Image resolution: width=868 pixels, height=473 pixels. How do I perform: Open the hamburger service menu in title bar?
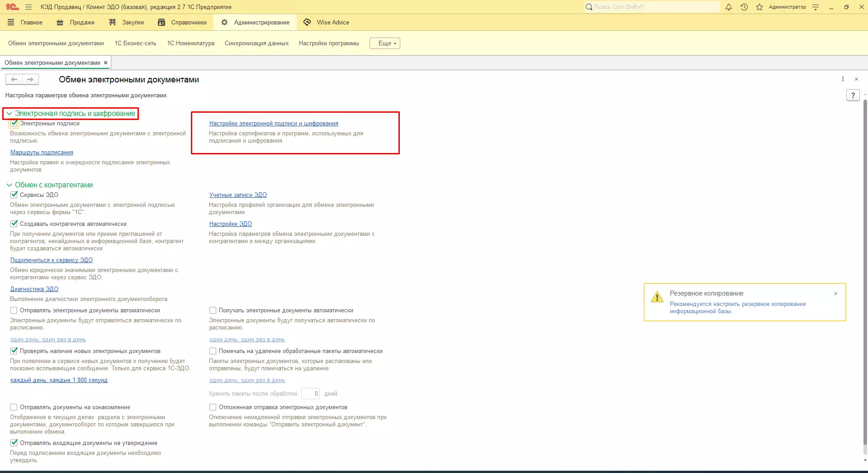pos(28,7)
